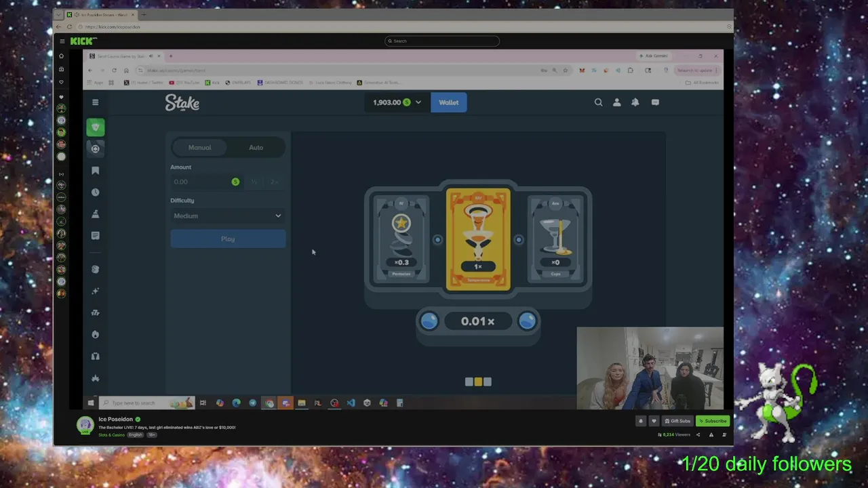Select the golden Temperance 1× card
Screen dimensions: 868x488
478,240
